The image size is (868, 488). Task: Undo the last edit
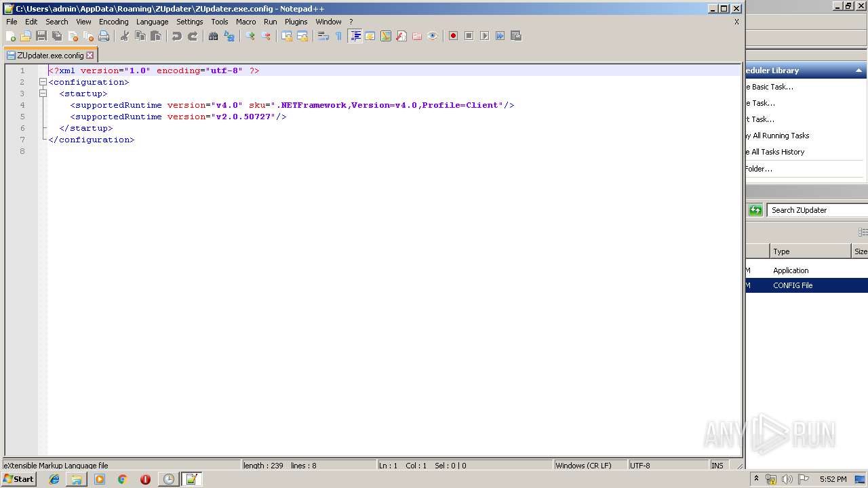[x=177, y=36]
